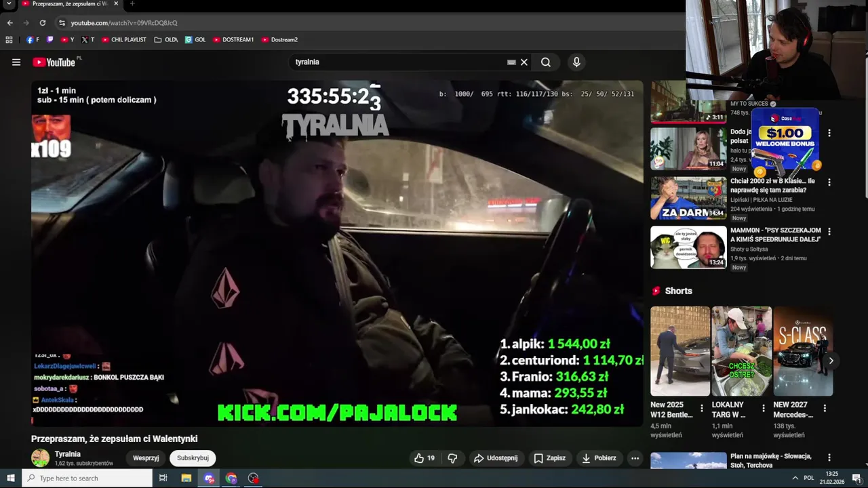Open the Tyralnia channel name link
Image resolution: width=868 pixels, height=488 pixels.
pyautogui.click(x=68, y=454)
